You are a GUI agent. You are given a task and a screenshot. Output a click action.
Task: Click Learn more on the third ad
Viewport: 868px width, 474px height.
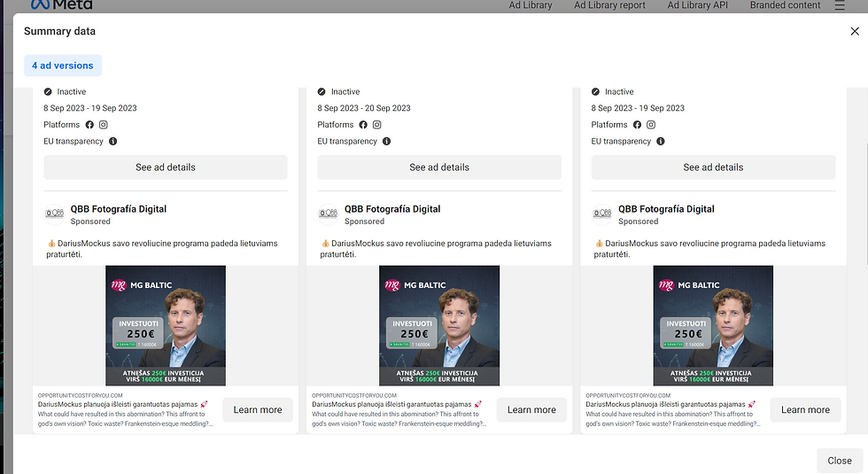(x=805, y=409)
